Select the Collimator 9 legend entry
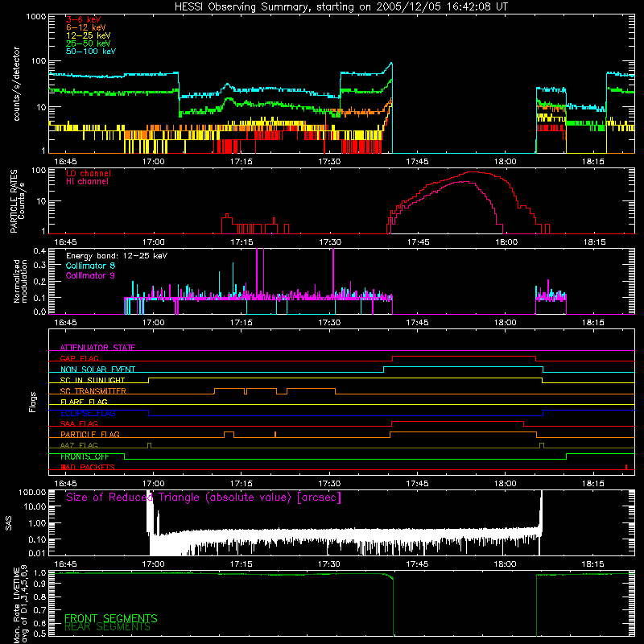The width and height of the screenshot is (644, 644). [x=90, y=275]
